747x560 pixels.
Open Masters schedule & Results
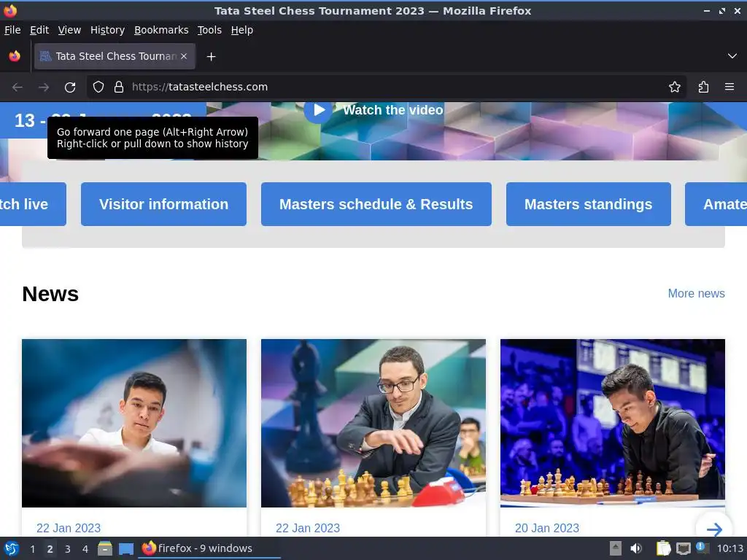tap(376, 204)
